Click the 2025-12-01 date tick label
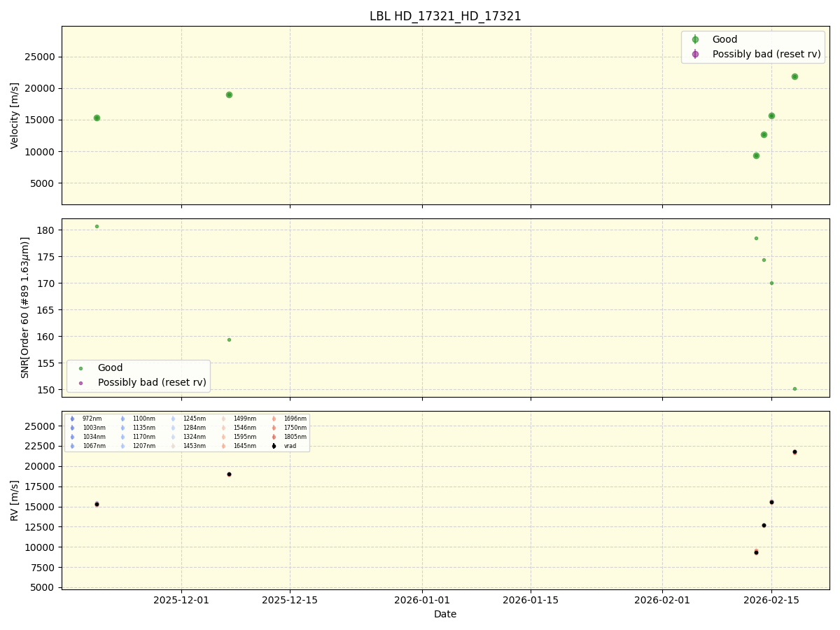Viewport: 840px width, 630px height. coord(181,600)
